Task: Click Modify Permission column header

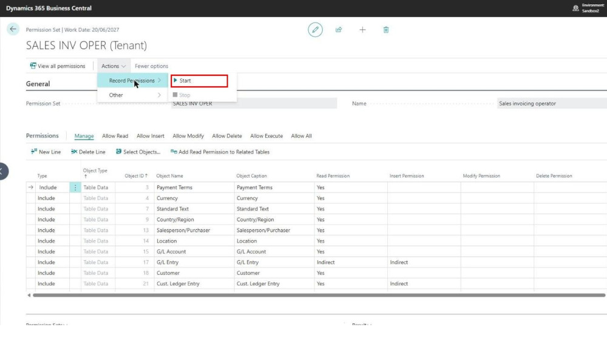Action: [481, 176]
